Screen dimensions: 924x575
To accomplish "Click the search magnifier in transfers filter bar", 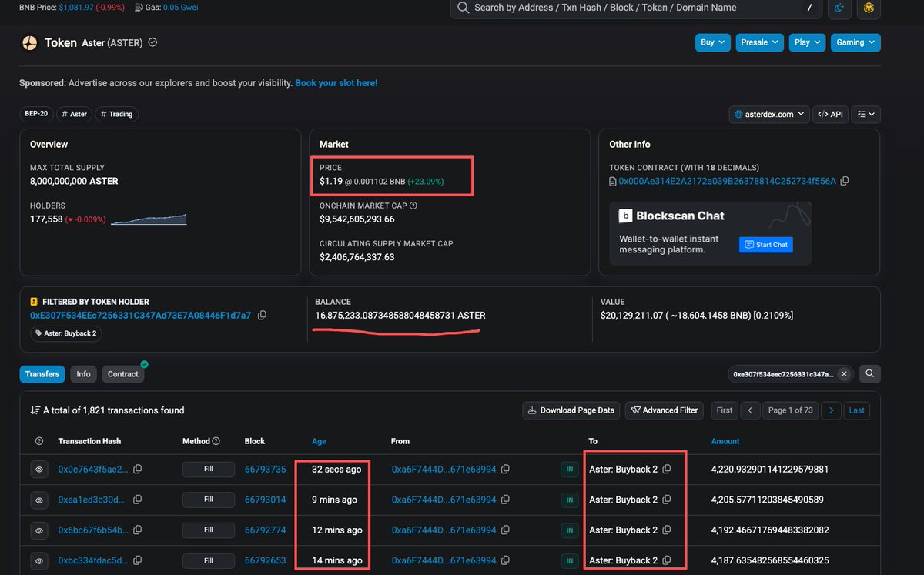I will [x=869, y=373].
